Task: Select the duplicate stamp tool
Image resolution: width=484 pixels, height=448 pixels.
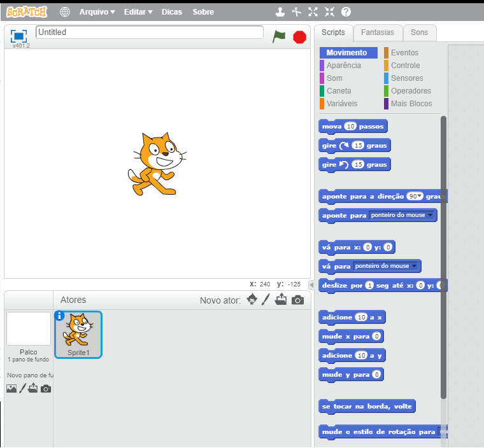Action: [280, 12]
